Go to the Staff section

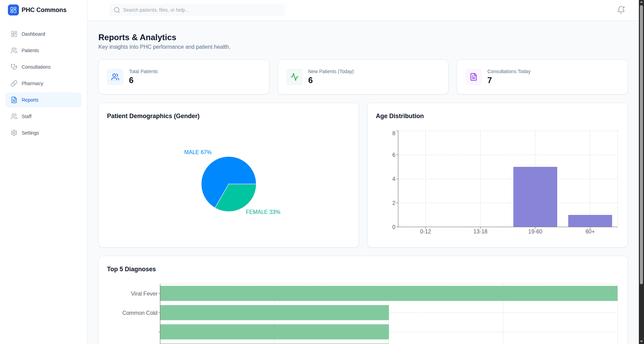tap(26, 116)
